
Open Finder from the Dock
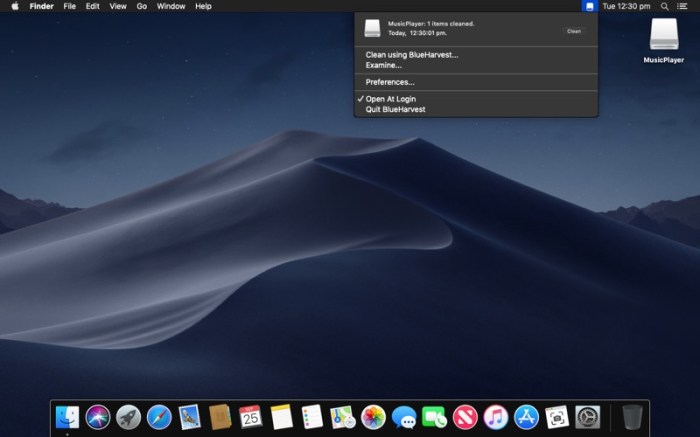tap(67, 417)
